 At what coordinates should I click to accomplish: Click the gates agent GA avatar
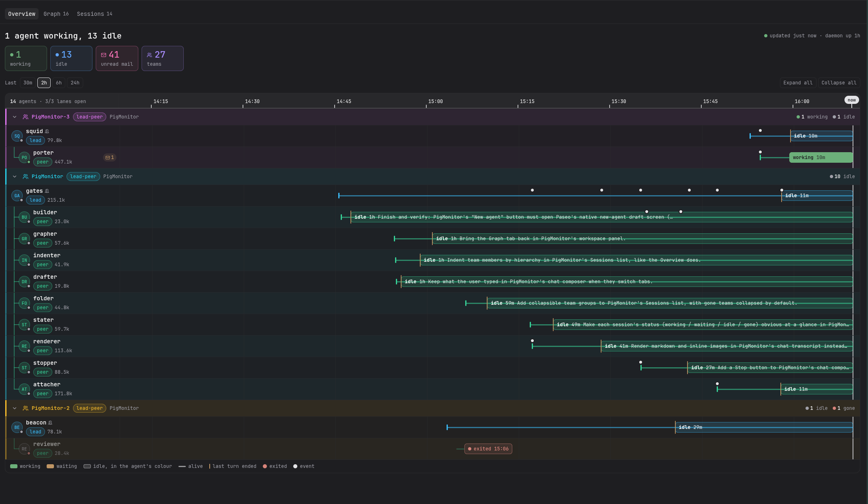(17, 196)
